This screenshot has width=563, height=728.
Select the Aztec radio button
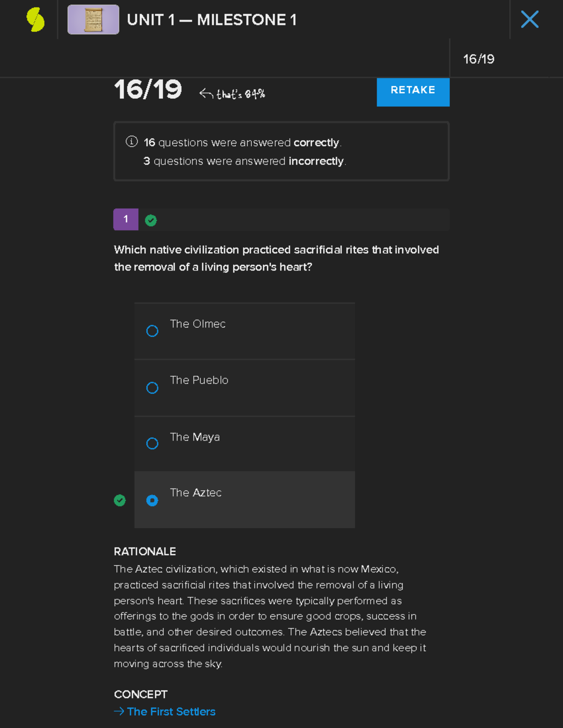[x=152, y=501]
